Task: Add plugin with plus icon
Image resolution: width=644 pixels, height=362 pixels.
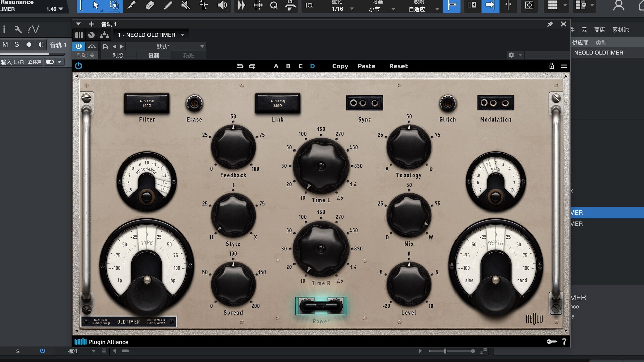Action: 91,24
